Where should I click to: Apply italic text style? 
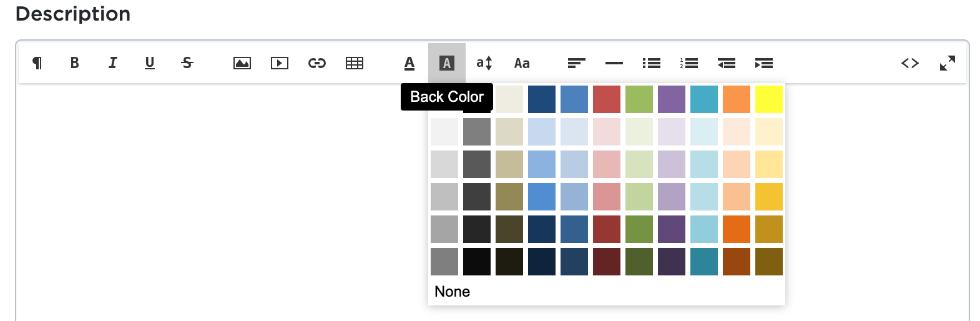[x=112, y=63]
